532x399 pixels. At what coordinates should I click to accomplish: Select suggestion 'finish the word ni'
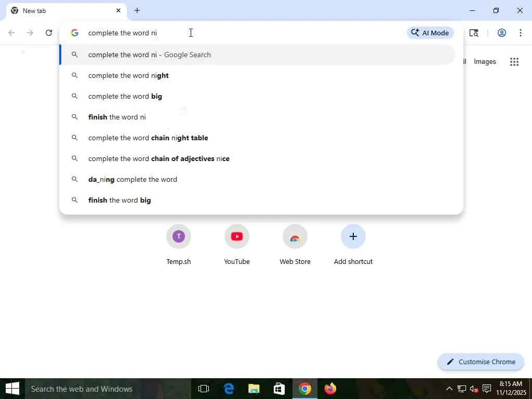coord(257,117)
